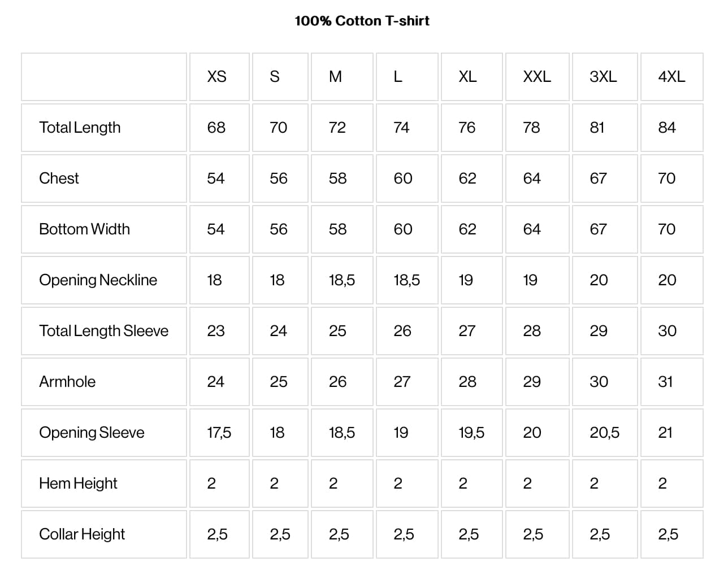Viewport: 728px width, 566px height.
Task: Select the Armhole row label
Action: click(67, 382)
